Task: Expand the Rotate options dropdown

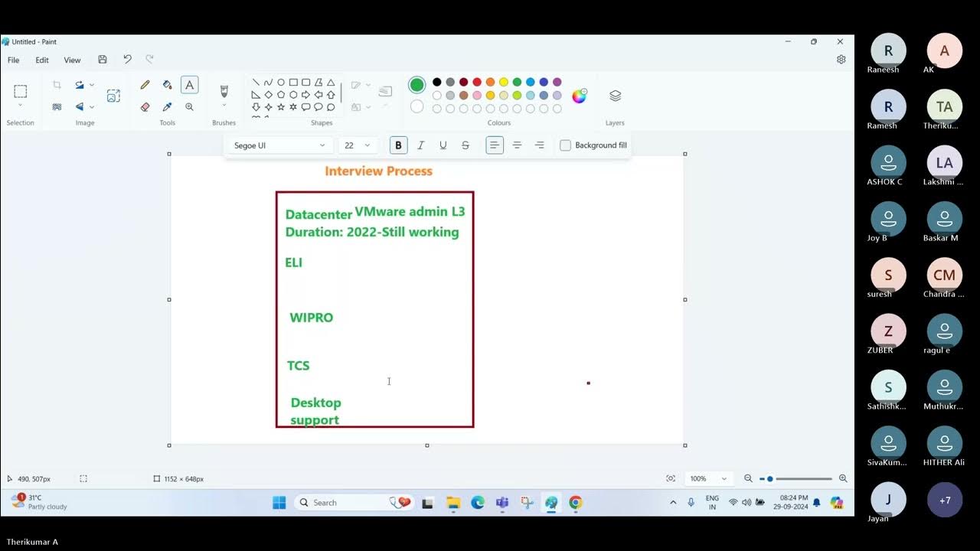Action: [92, 85]
